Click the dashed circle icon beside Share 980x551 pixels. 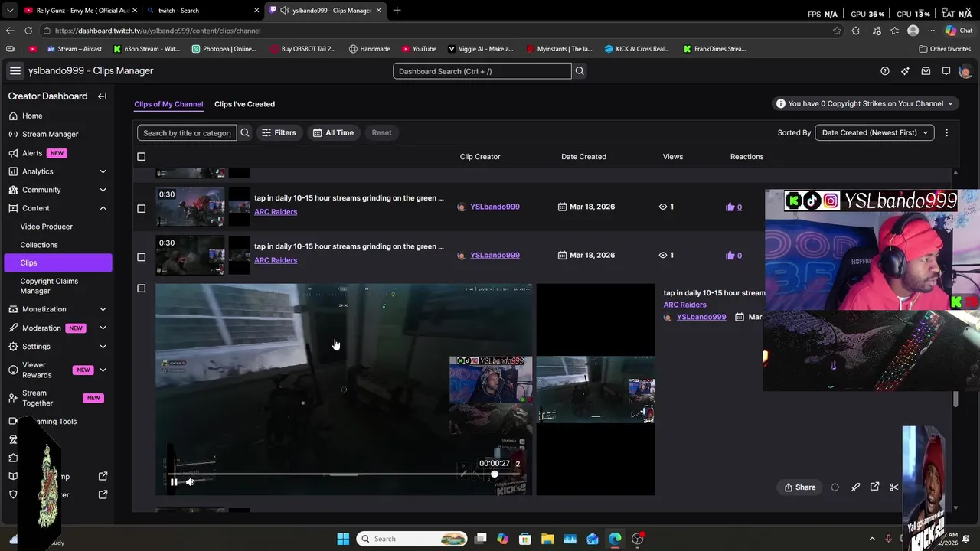pyautogui.click(x=835, y=487)
